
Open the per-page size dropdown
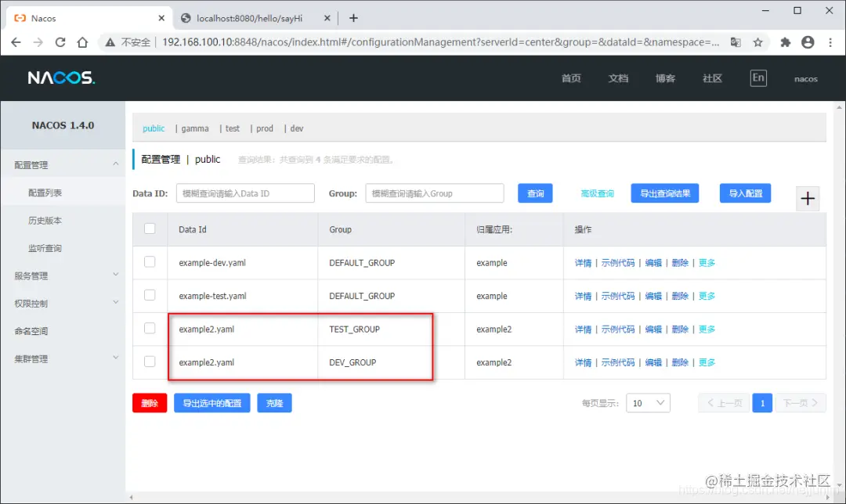pyautogui.click(x=648, y=403)
